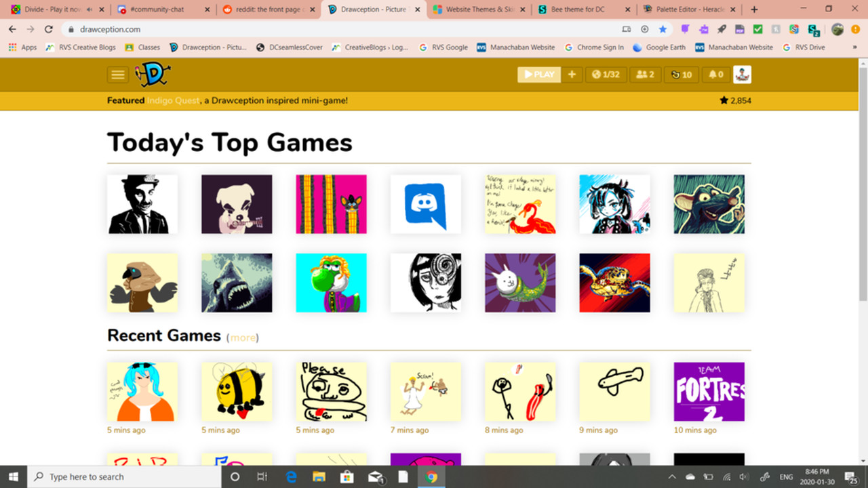Check game progress via the globe 1/32 icon
868x488 pixels.
click(x=606, y=75)
